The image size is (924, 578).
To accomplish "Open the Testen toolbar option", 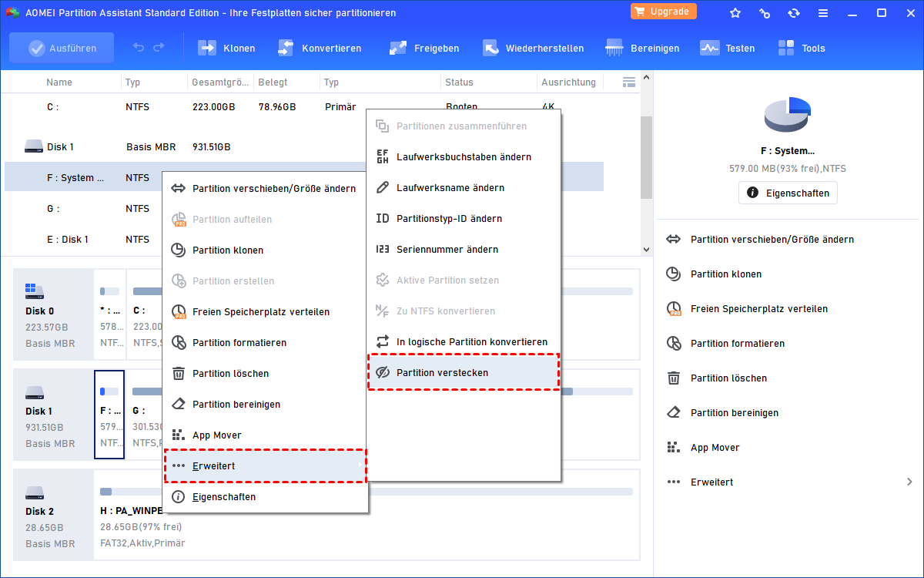I will 727,48.
